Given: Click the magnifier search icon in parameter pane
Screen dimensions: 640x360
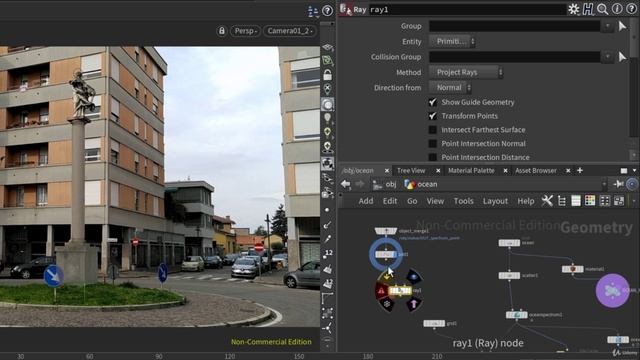Looking at the screenshot, I should tap(602, 9).
